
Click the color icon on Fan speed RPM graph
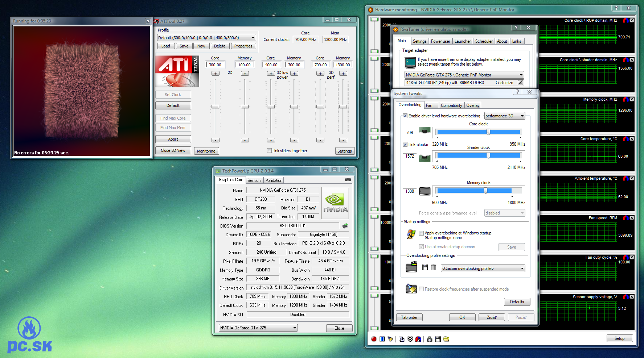[x=626, y=218]
